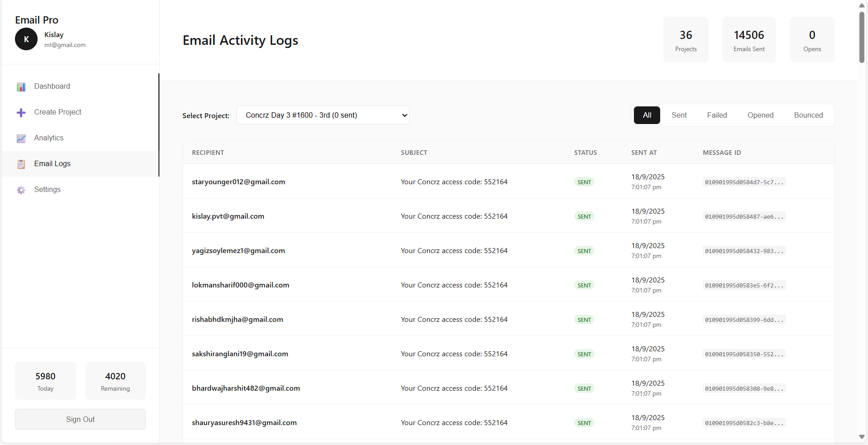Click the Create Project plus icon
The height and width of the screenshot is (445, 868).
21,113
